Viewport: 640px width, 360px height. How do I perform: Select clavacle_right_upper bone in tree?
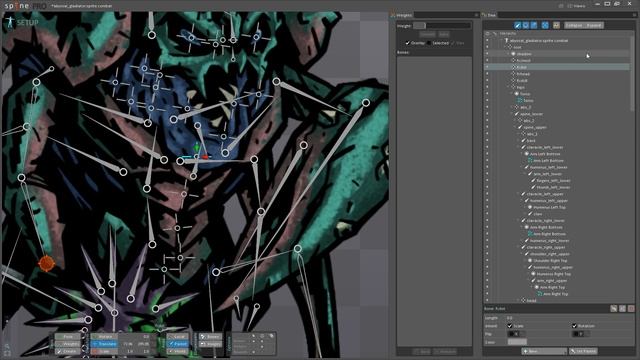[x=546, y=247]
